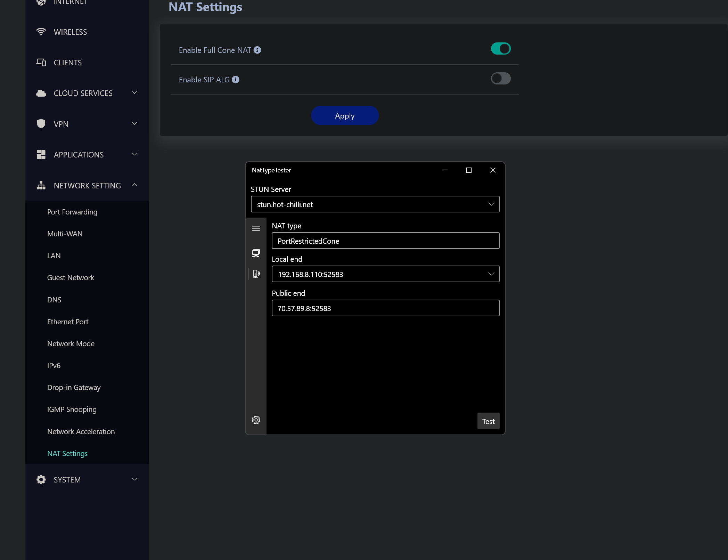Screen dimensions: 728x560
Task: Click the NAT type result field
Action: [386, 241]
